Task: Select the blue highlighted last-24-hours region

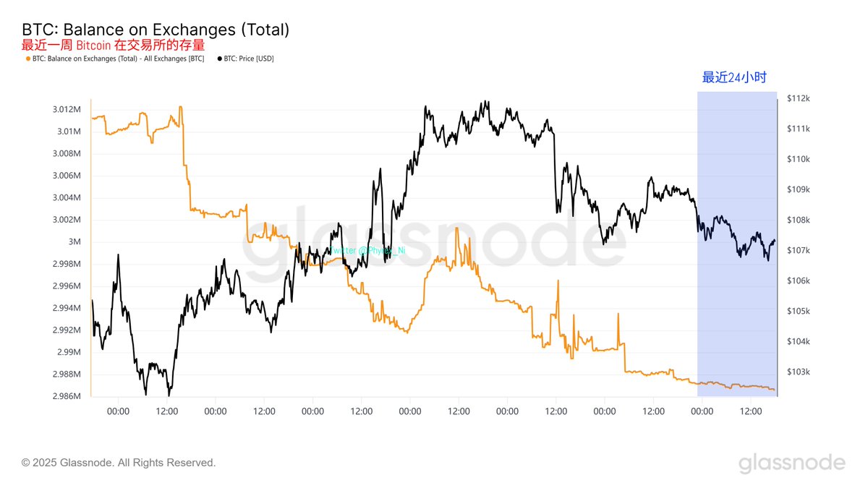Action: [736, 244]
